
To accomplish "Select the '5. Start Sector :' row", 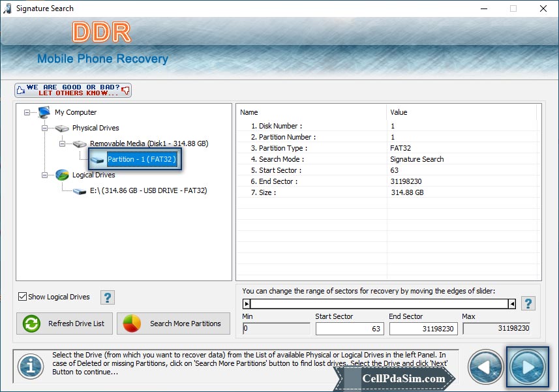I will [387, 170].
